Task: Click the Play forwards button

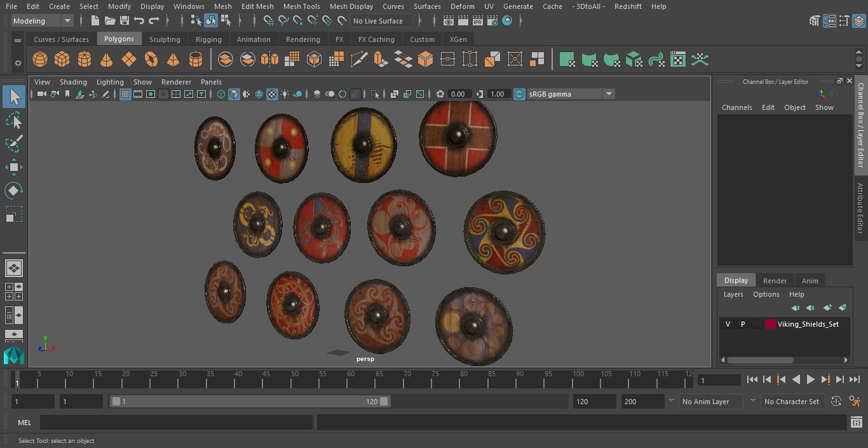Action: [x=810, y=379]
